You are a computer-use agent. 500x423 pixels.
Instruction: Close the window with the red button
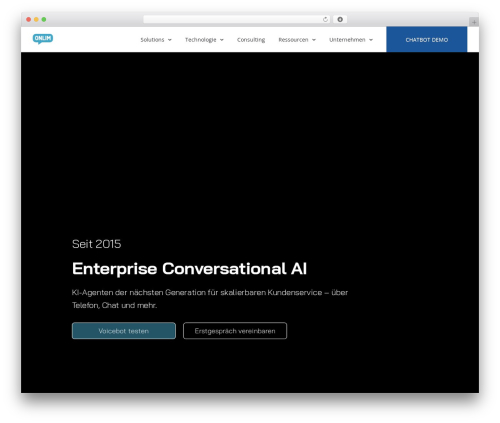[x=29, y=20]
